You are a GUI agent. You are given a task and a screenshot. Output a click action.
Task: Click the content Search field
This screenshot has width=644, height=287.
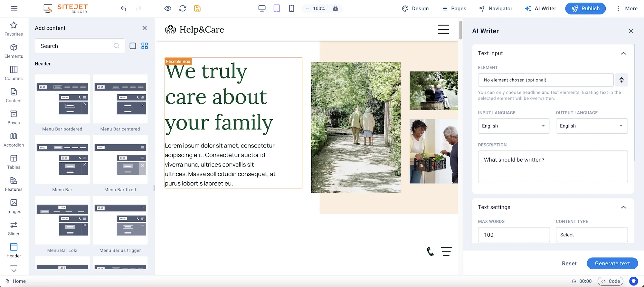click(x=80, y=46)
